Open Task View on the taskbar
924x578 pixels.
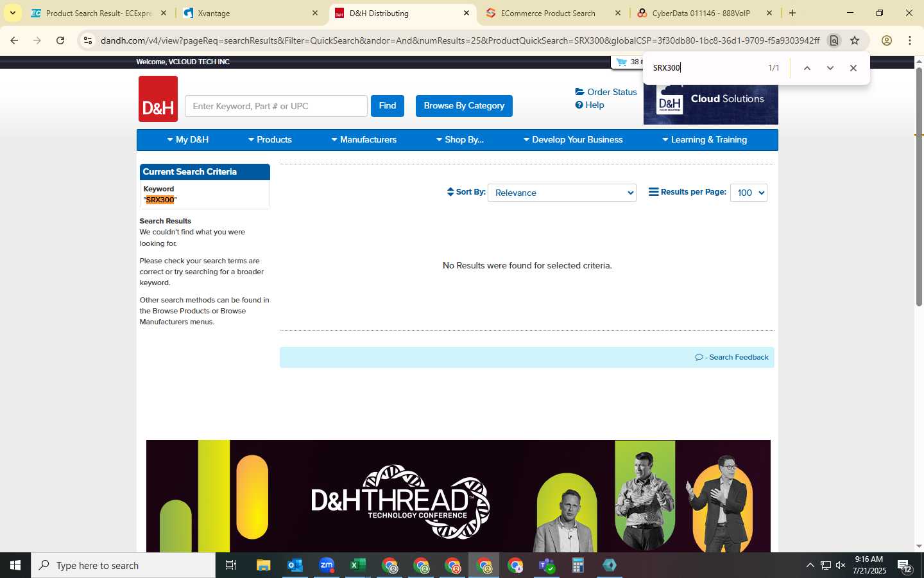[x=231, y=565]
